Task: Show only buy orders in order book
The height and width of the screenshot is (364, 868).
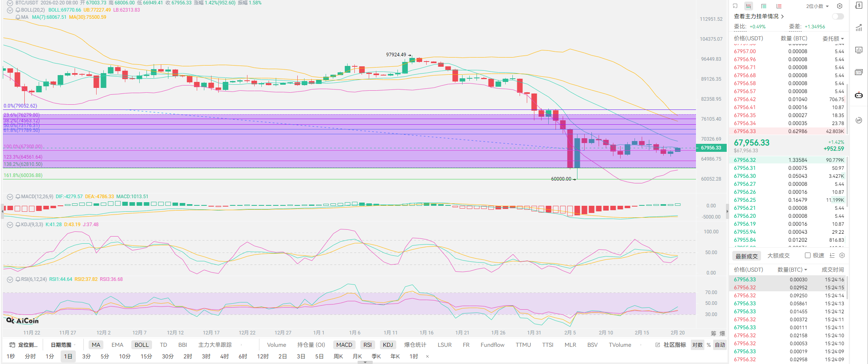Action: (763, 6)
